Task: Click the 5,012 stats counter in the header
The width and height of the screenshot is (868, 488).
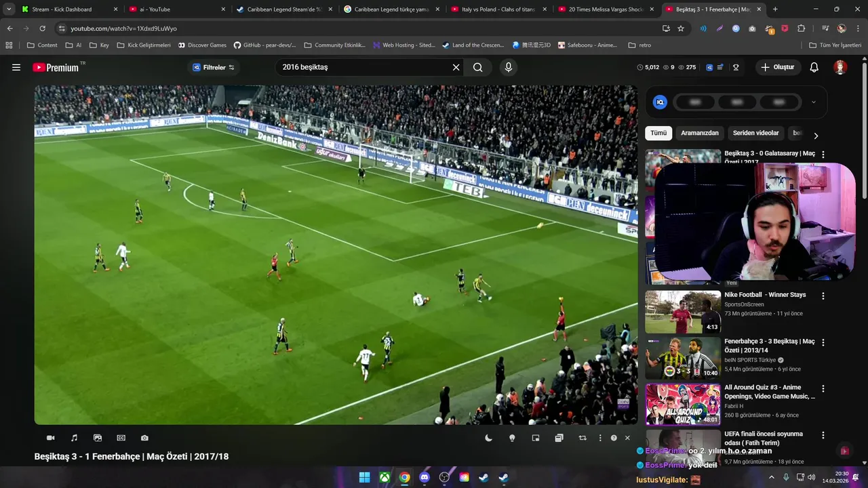Action: 648,68
